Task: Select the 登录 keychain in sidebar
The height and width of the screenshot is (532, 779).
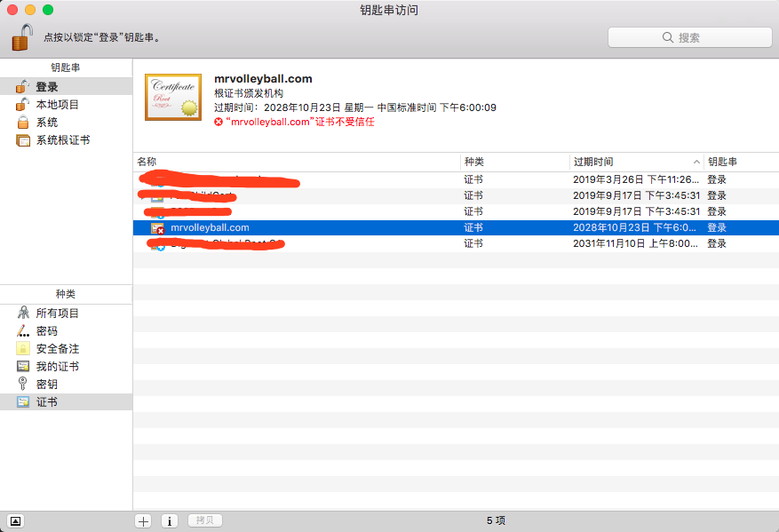Action: click(x=66, y=86)
